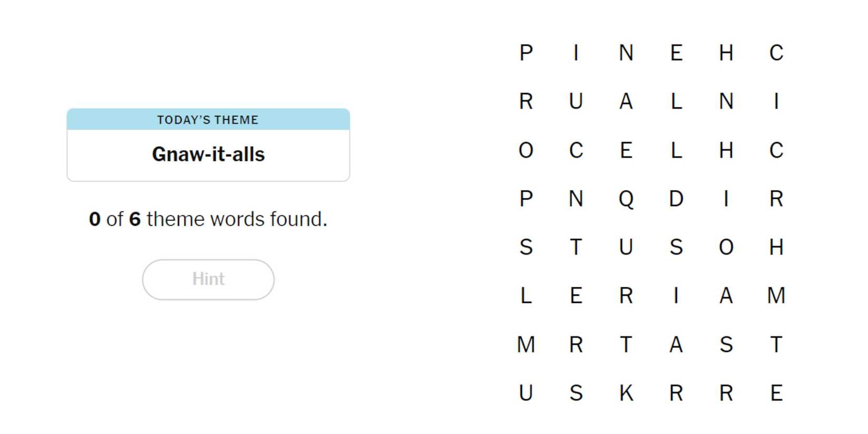Tap the letter E in the third row

(626, 150)
